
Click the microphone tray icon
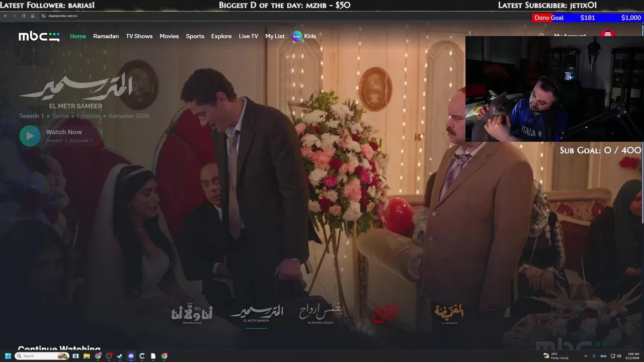(594, 356)
